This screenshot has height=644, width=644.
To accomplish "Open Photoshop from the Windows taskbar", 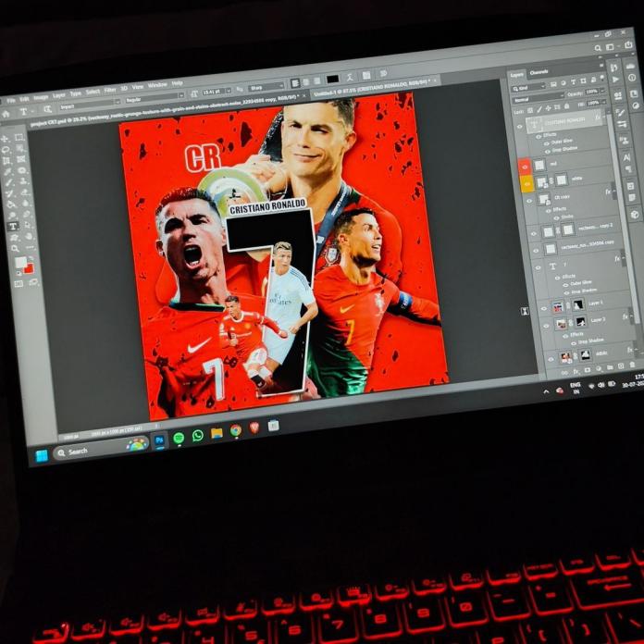I will (x=159, y=440).
